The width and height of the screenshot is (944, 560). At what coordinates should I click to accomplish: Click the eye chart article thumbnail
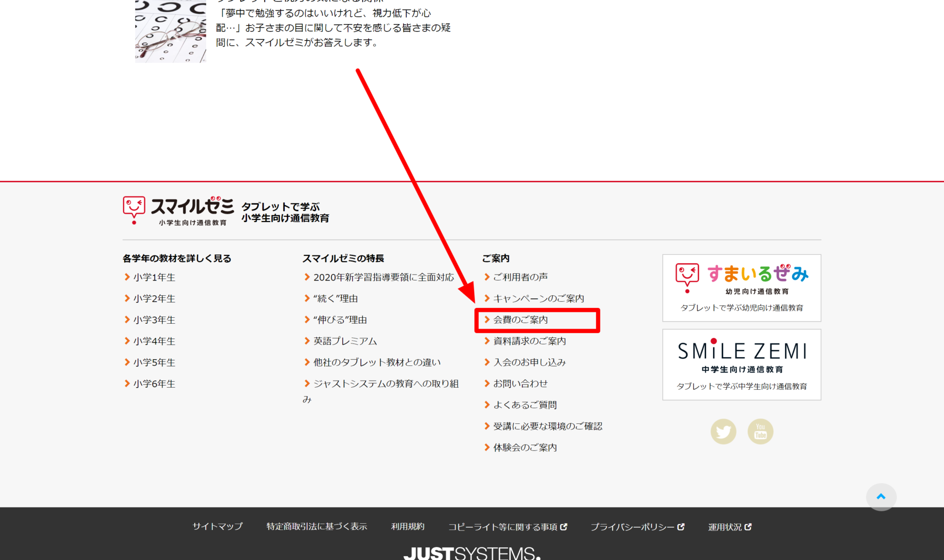tap(171, 31)
